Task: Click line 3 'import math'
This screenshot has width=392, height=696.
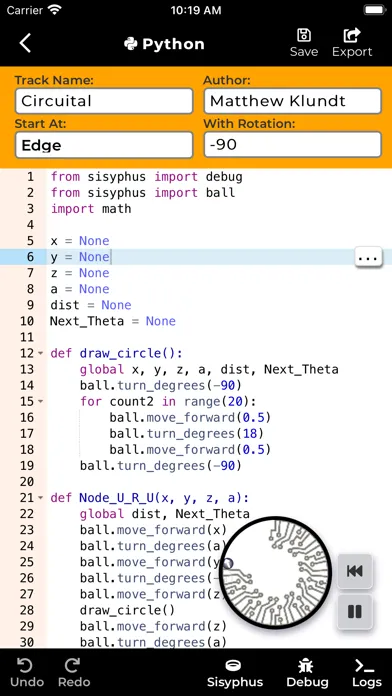Action: click(91, 209)
